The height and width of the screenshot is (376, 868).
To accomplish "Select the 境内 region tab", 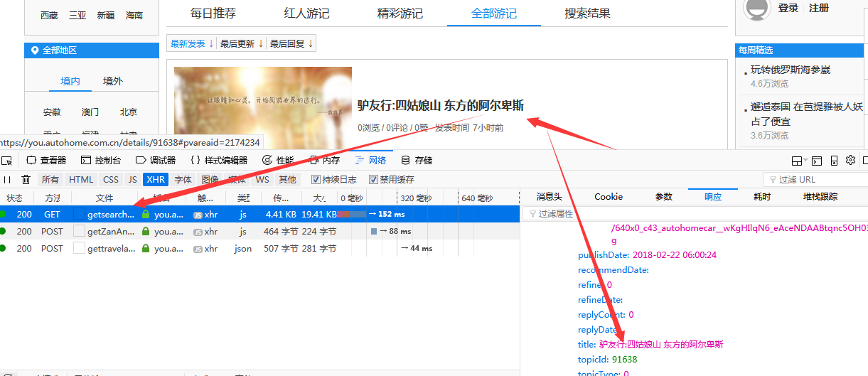I will point(70,81).
